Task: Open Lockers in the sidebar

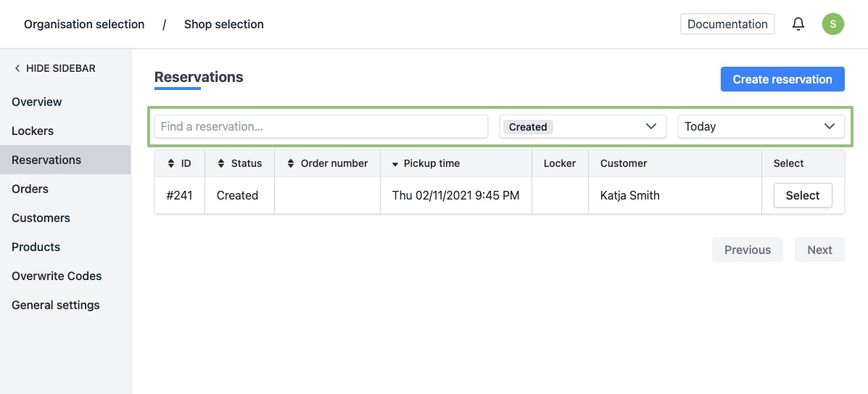Action: click(x=33, y=131)
